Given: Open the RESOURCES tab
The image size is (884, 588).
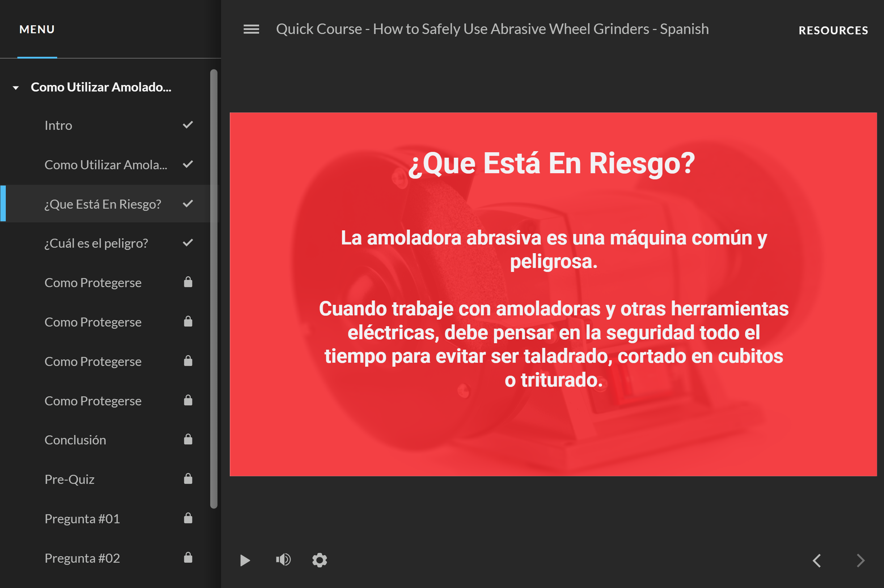Looking at the screenshot, I should click(x=833, y=30).
